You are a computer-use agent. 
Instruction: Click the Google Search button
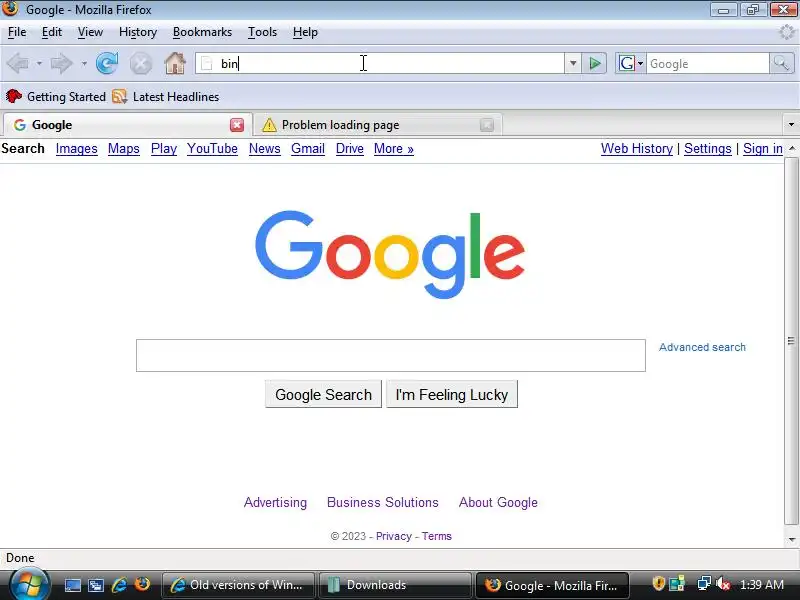(323, 394)
